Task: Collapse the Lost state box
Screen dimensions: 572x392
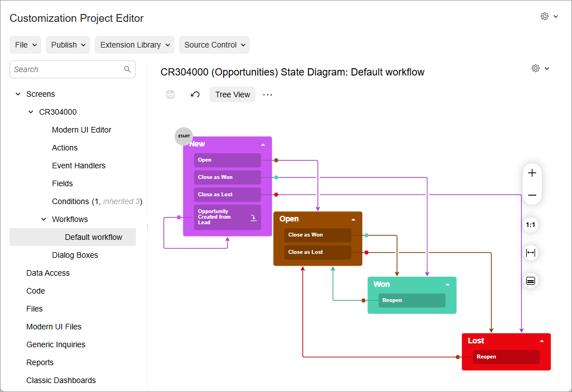Action: tap(542, 341)
